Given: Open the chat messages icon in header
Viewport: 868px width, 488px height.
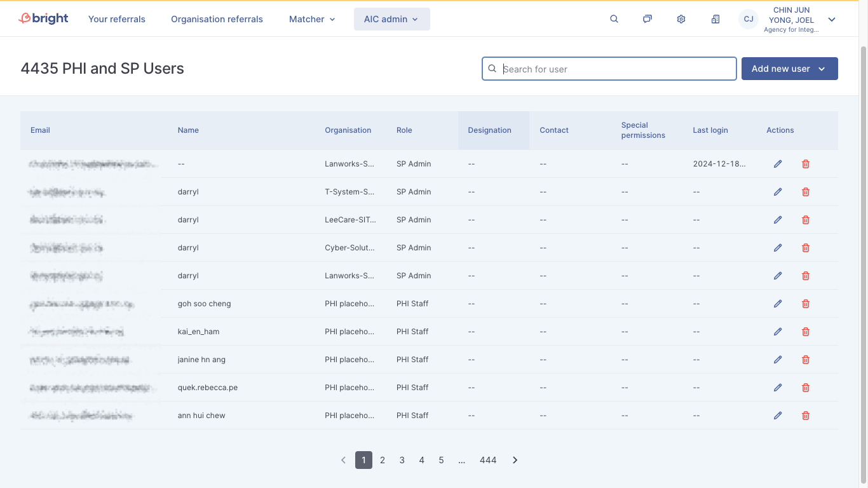Looking at the screenshot, I should [x=647, y=19].
